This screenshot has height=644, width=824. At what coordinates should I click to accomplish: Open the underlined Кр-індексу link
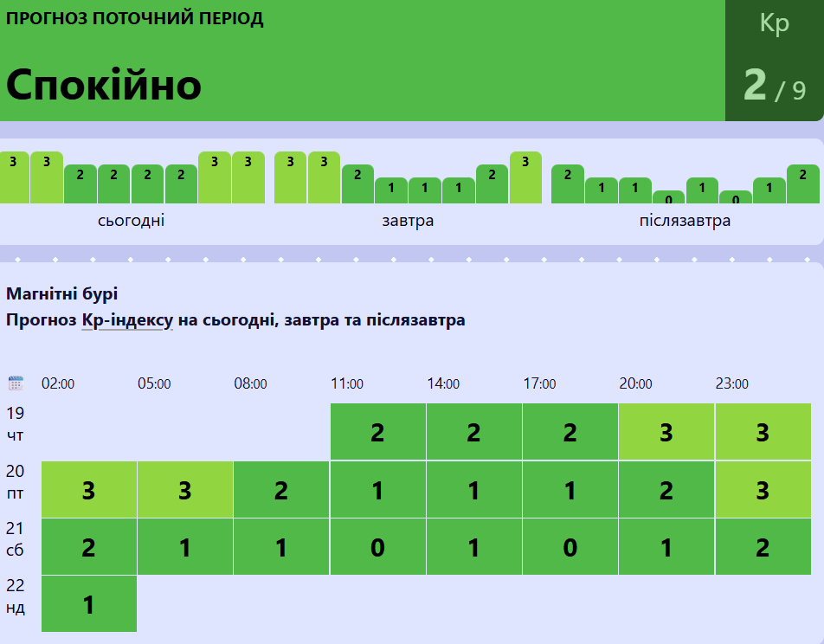click(127, 320)
